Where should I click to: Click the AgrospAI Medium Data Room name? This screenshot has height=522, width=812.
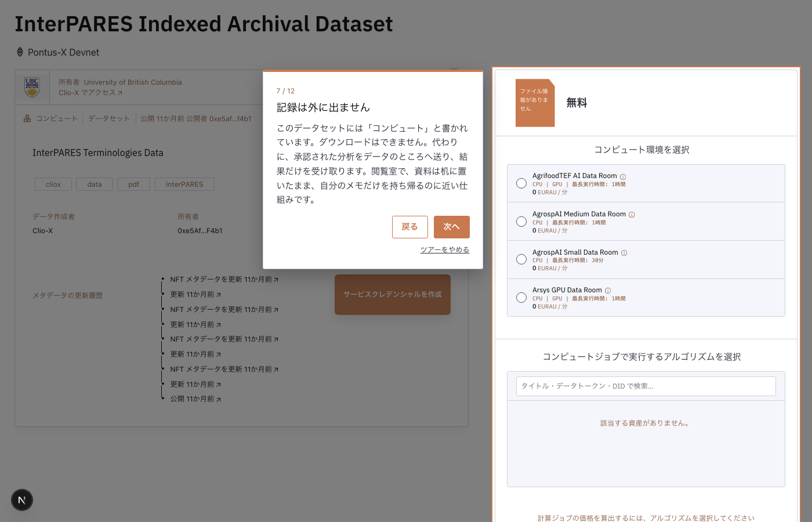pyautogui.click(x=579, y=214)
